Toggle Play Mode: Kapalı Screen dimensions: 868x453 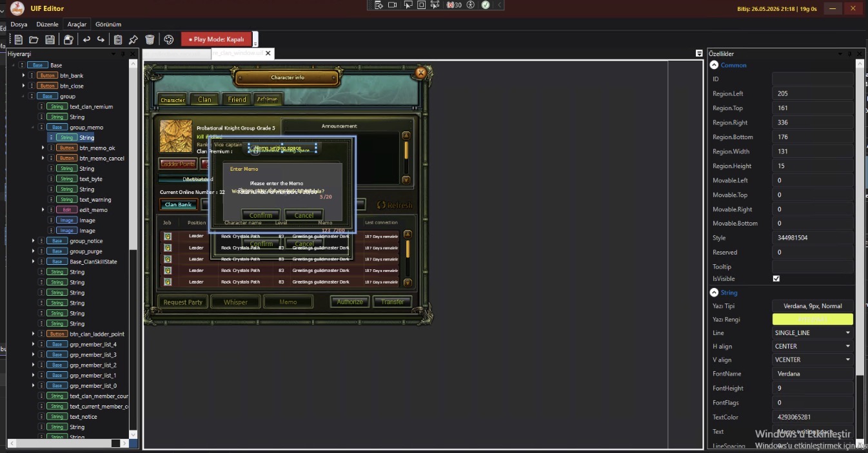[217, 39]
